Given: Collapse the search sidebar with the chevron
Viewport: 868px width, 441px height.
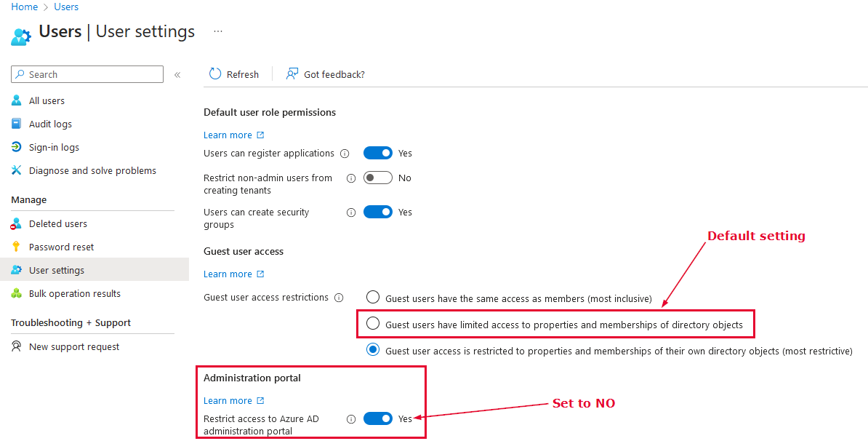Looking at the screenshot, I should coord(177,74).
